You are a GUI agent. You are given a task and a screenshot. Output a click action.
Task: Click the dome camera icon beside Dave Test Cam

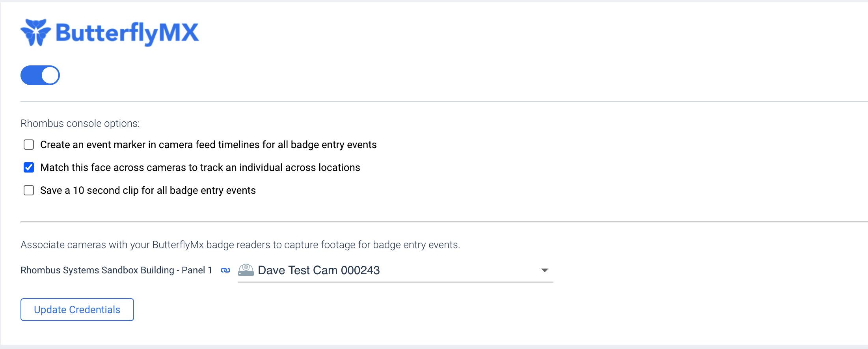(246, 270)
